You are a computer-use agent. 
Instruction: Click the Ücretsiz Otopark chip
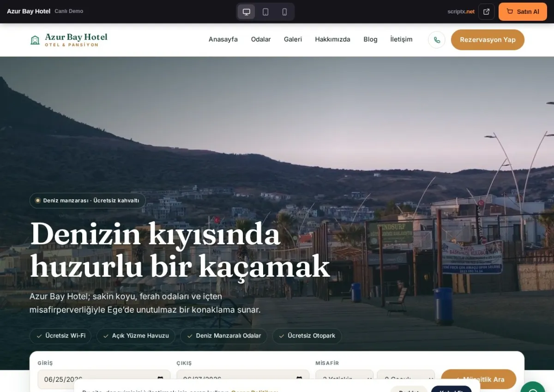(307, 336)
